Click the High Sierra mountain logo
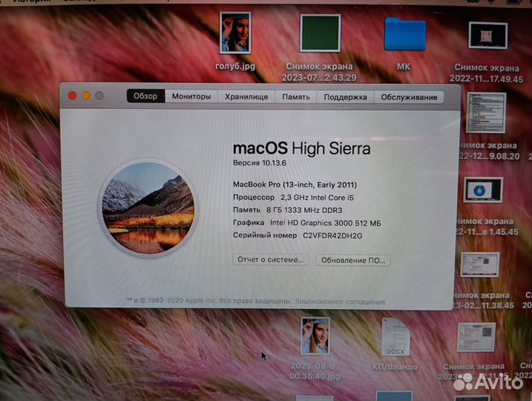 coord(148,208)
